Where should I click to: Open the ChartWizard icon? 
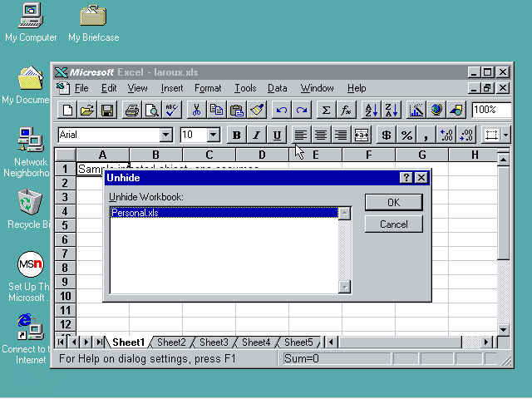click(416, 110)
